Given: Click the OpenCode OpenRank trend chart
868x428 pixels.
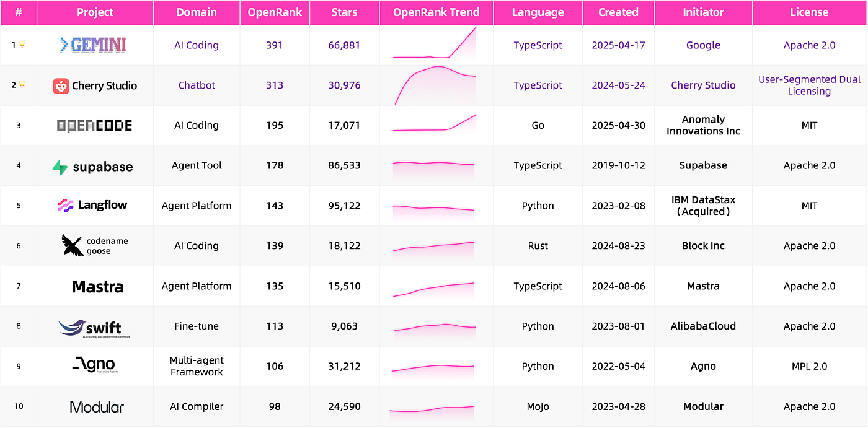Looking at the screenshot, I should click(435, 123).
